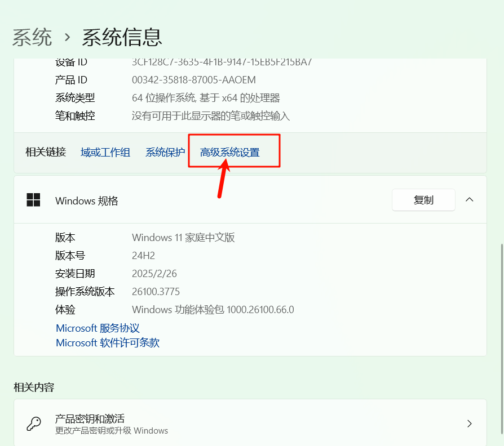The image size is (504, 446).
Task: Click the 更改产品密钥或升级 Windows subtitle
Action: (112, 431)
